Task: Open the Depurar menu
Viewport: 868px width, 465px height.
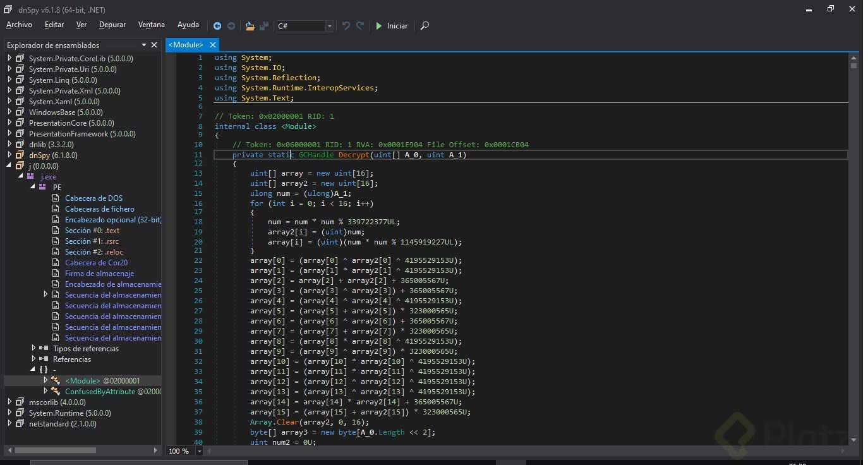Action: [x=112, y=25]
